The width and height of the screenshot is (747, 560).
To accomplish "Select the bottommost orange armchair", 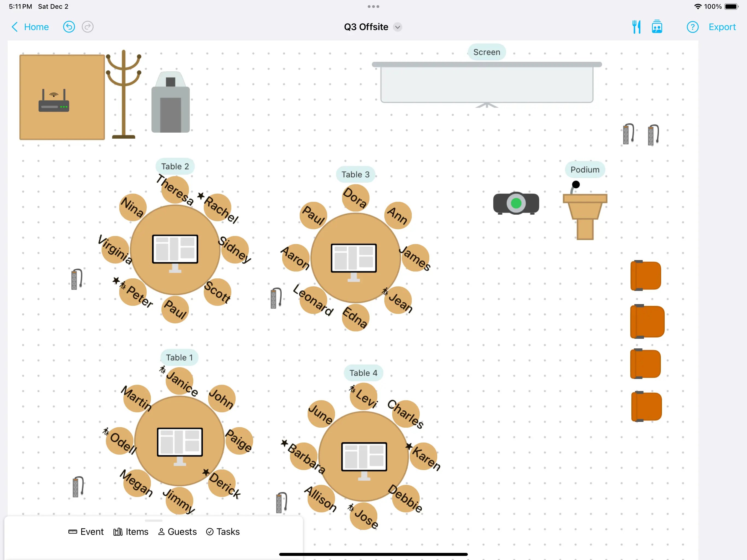I will (x=646, y=406).
